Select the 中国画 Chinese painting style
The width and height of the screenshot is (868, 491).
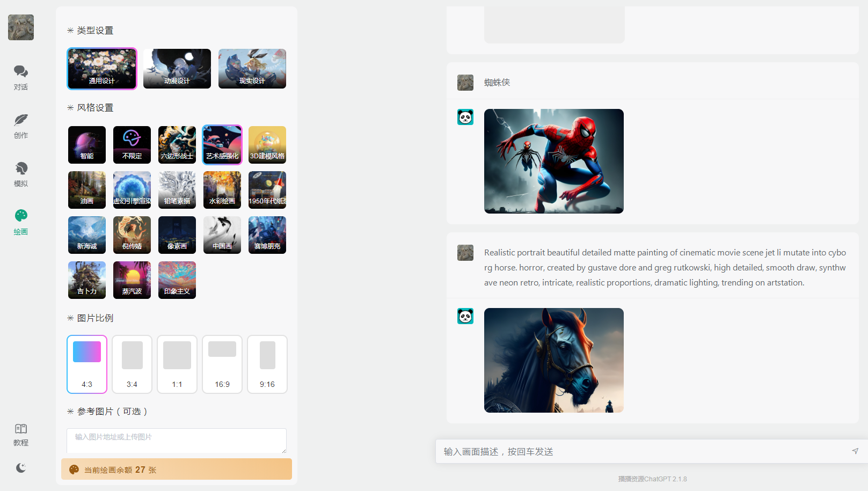pyautogui.click(x=222, y=235)
